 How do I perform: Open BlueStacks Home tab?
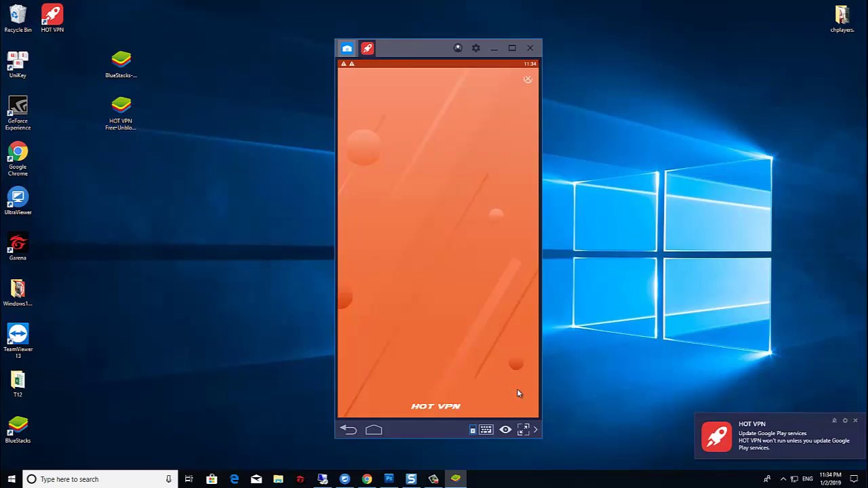(347, 48)
